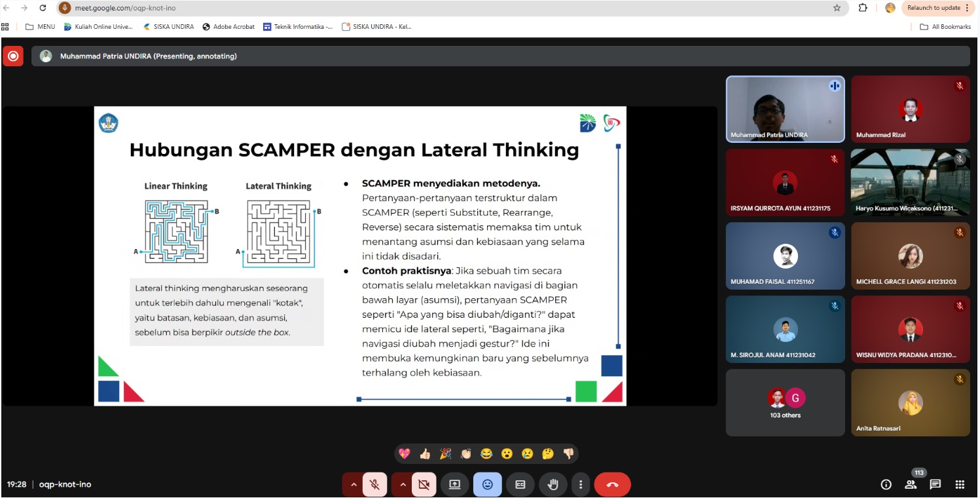Click the browser forward arrow
The image size is (980, 498).
pyautogui.click(x=24, y=8)
